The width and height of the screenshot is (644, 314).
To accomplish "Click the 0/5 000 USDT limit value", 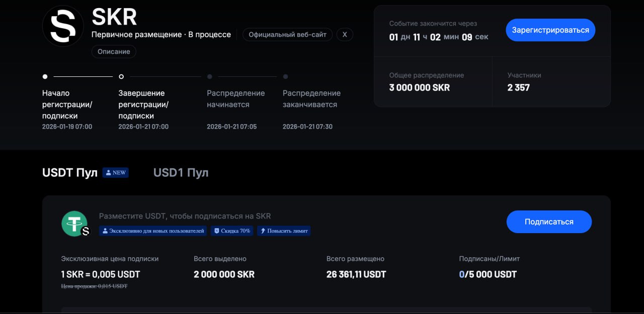I will pos(488,274).
